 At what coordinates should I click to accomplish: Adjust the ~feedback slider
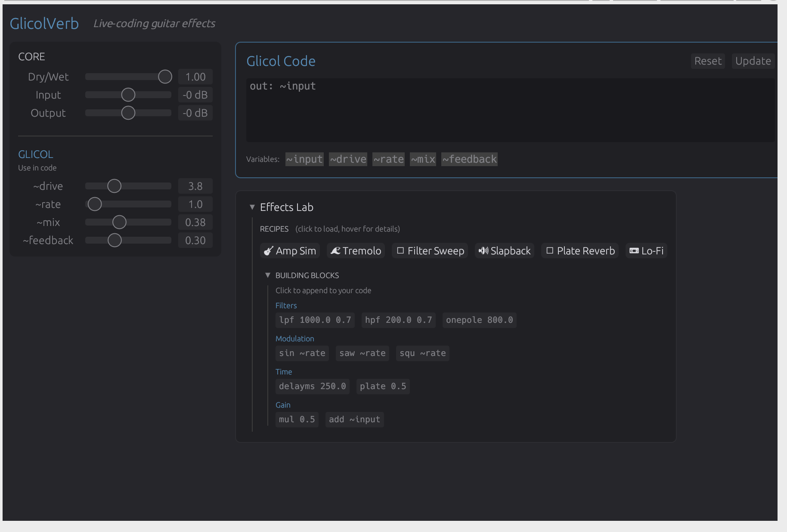(128, 240)
